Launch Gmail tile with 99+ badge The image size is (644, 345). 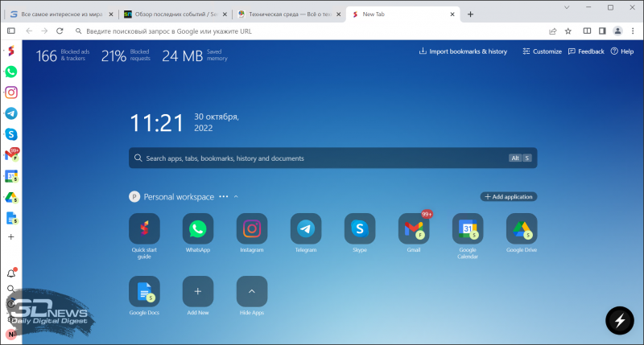click(x=414, y=228)
